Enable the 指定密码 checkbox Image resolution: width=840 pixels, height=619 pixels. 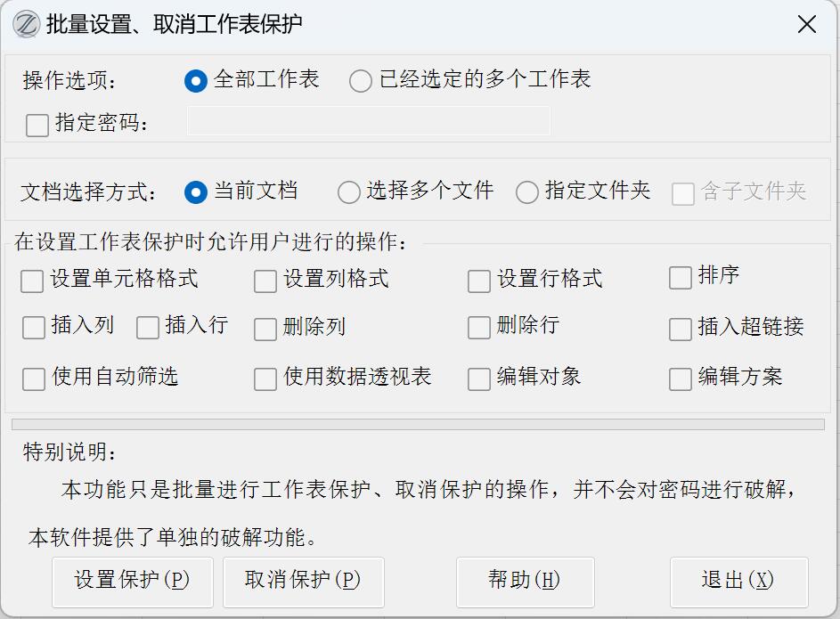[37, 126]
